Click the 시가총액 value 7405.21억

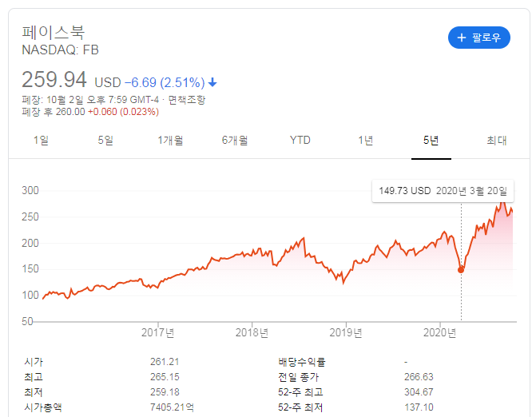click(x=172, y=407)
